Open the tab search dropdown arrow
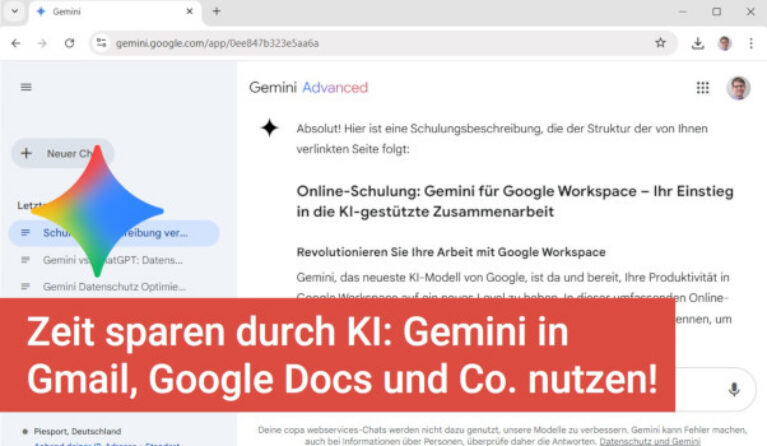The width and height of the screenshot is (767, 446). (x=15, y=11)
